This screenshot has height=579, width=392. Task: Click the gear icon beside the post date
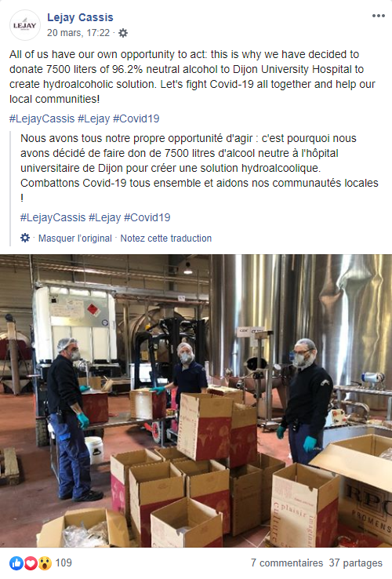(123, 33)
